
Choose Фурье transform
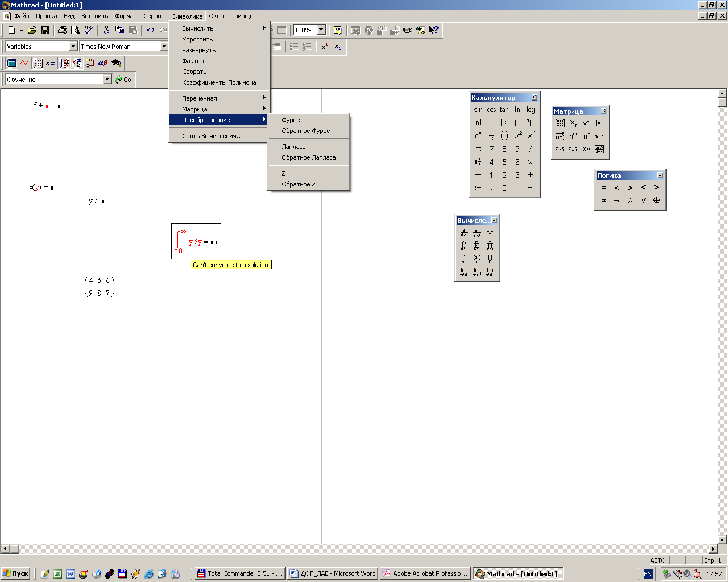(309, 120)
